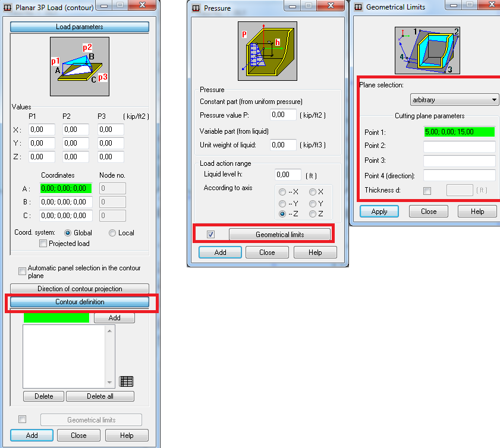Apply the cutting plane parameters
This screenshot has width=500, height=448.
pos(379,211)
